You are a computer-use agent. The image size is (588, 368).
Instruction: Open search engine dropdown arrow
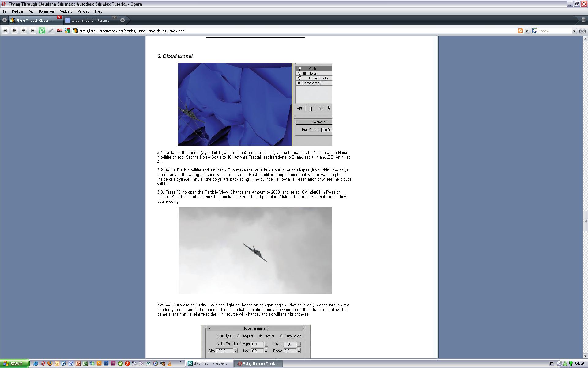[574, 31]
